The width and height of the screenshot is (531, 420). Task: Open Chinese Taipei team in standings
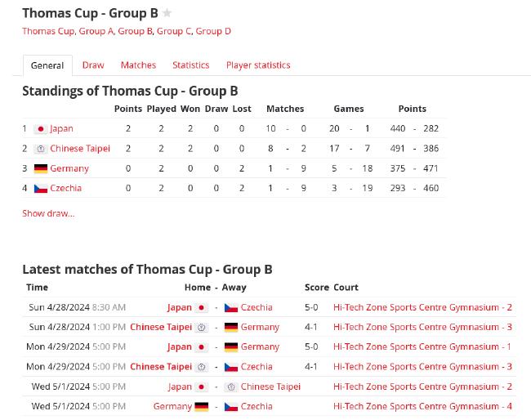click(x=80, y=149)
